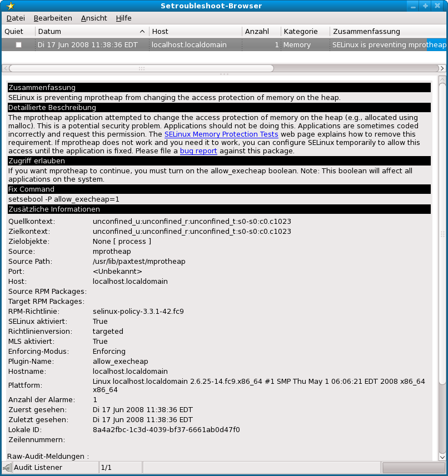448x476 pixels.
Task: Sort alerts by the Zusammenfassung column
Action: coord(388,32)
